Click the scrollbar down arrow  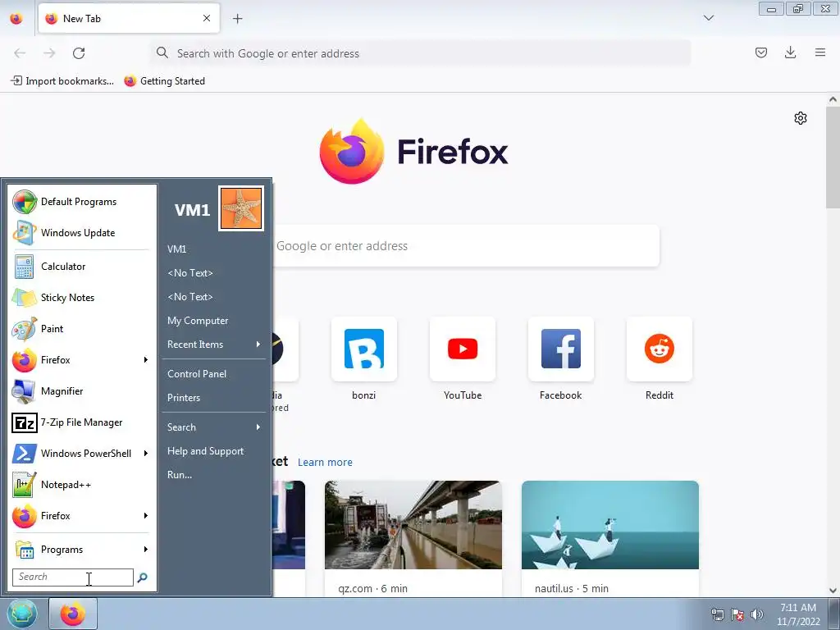pos(833,591)
